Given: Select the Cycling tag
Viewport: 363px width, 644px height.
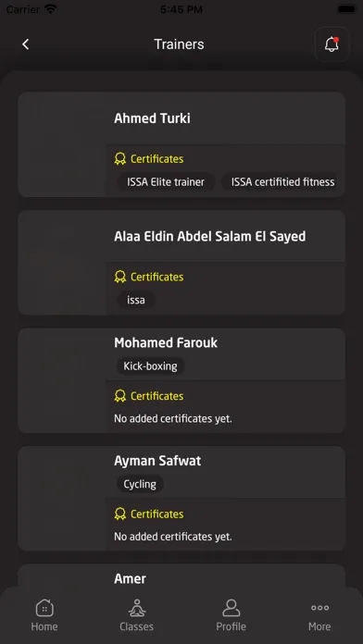Looking at the screenshot, I should (x=140, y=484).
